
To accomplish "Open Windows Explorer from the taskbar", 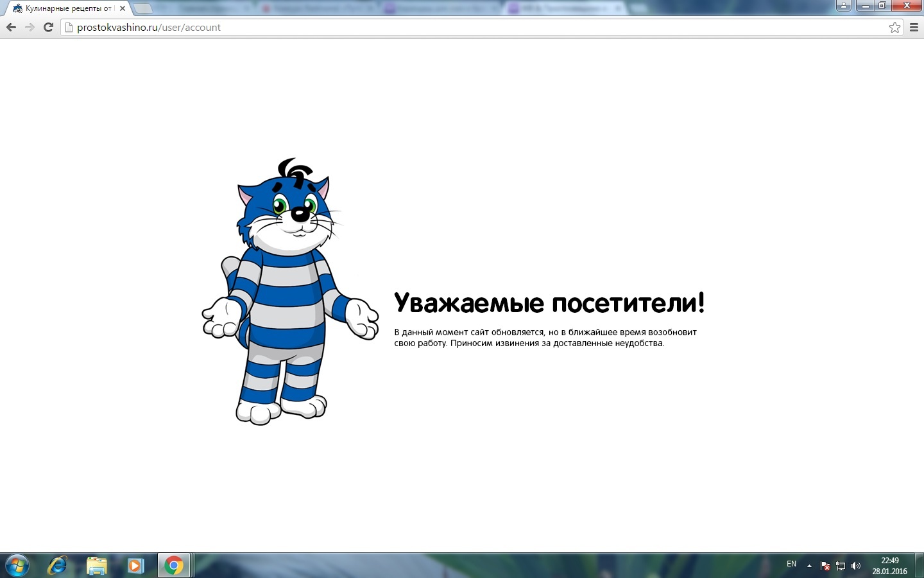I will (x=96, y=565).
